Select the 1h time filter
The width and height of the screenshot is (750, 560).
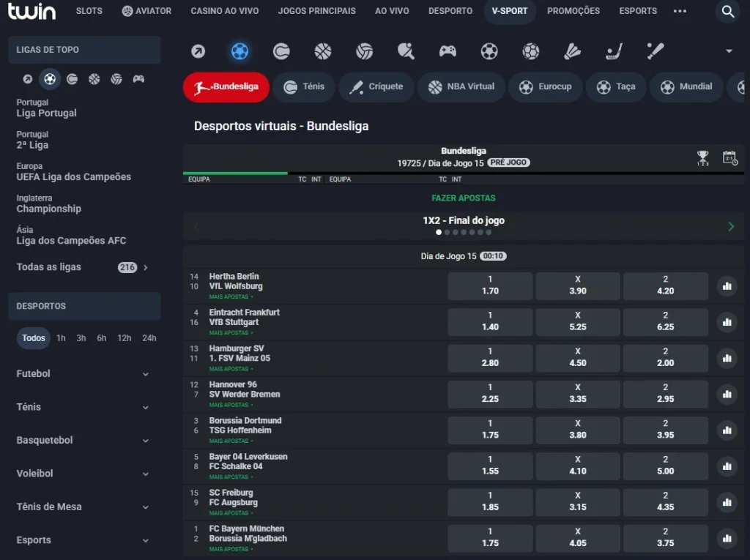61,338
